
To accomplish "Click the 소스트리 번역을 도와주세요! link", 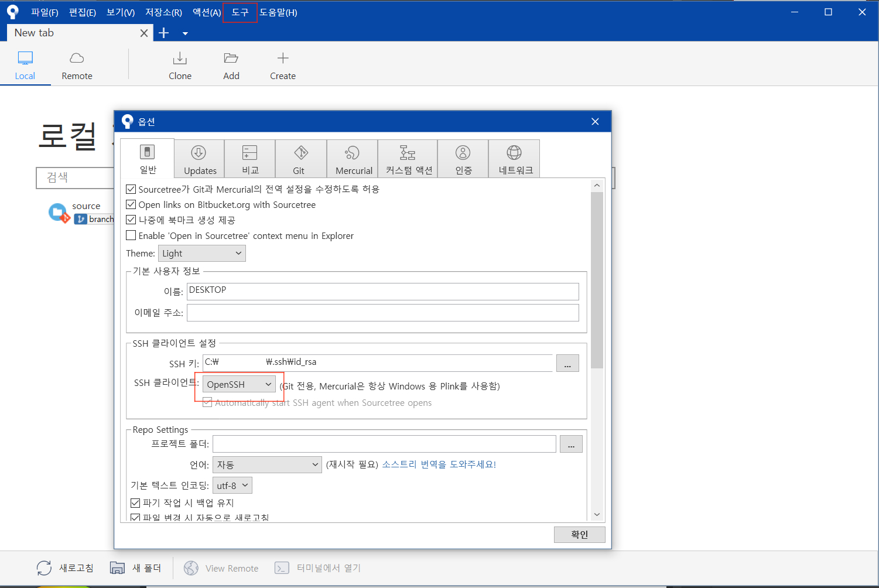I will tap(439, 464).
